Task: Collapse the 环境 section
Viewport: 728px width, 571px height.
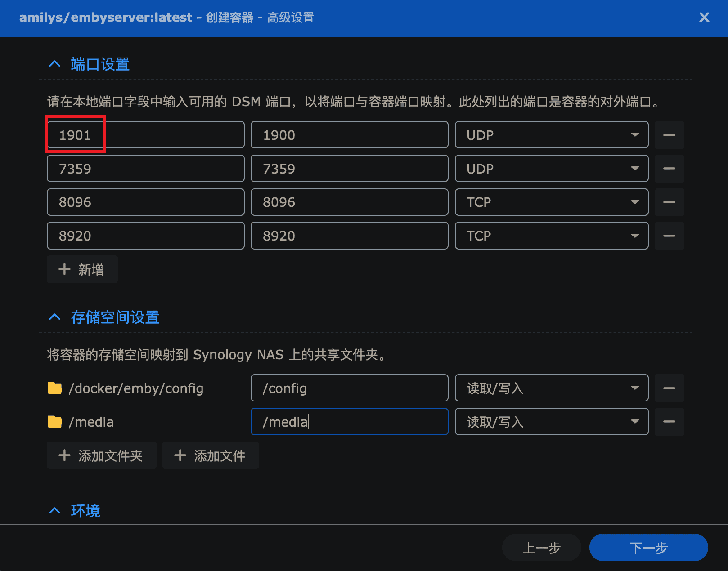Action: click(x=54, y=511)
